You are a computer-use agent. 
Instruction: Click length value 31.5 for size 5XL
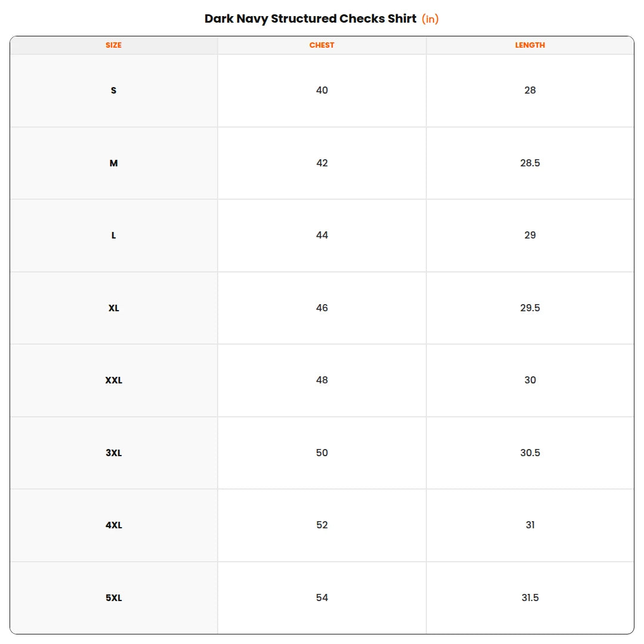[x=530, y=597]
